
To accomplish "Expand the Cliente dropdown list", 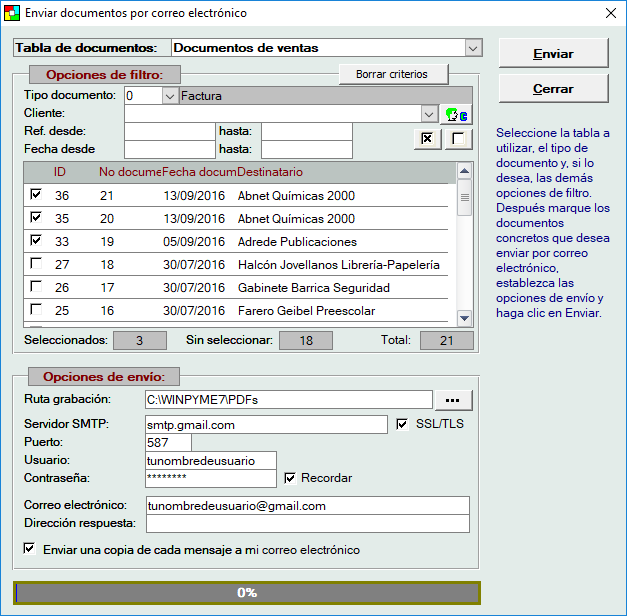I will point(429,114).
